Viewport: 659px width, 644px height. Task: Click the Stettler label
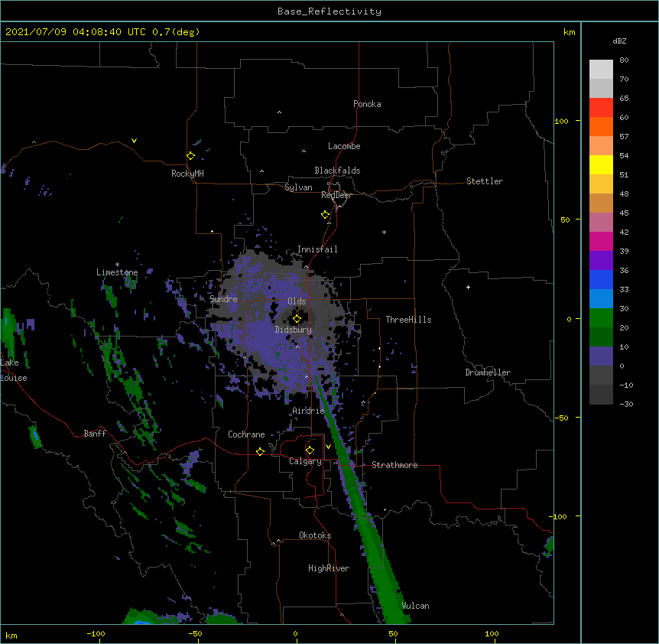(485, 181)
